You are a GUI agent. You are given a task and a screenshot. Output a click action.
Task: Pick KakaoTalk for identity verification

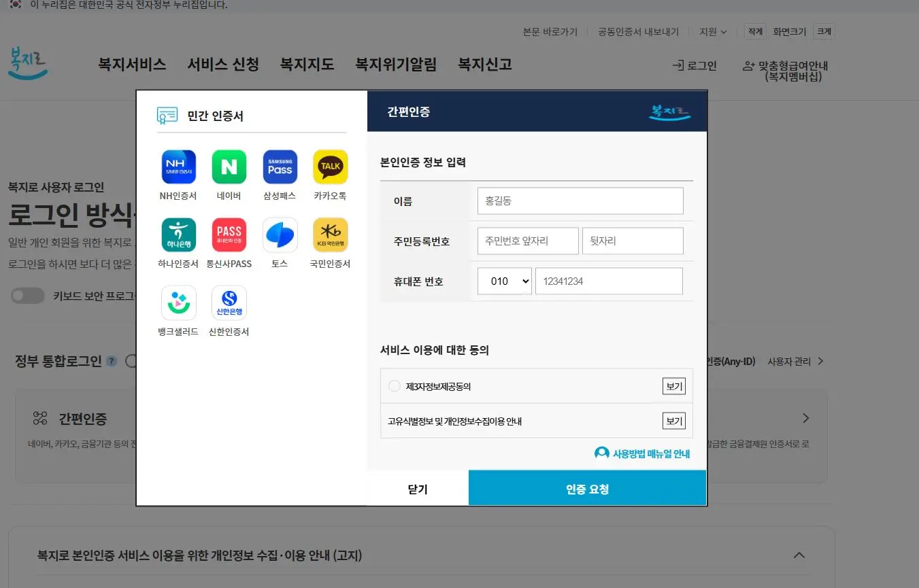point(330,167)
